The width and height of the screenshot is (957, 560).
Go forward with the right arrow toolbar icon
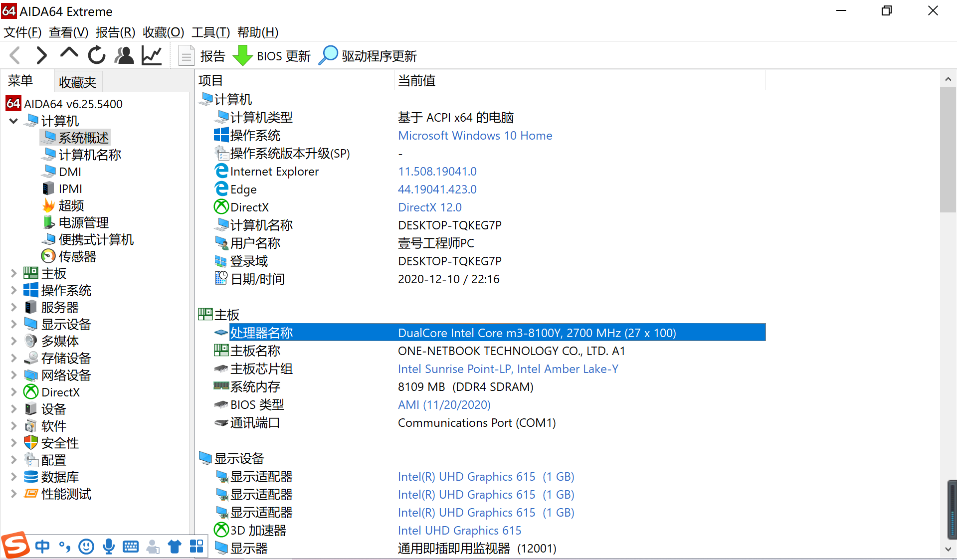click(42, 55)
